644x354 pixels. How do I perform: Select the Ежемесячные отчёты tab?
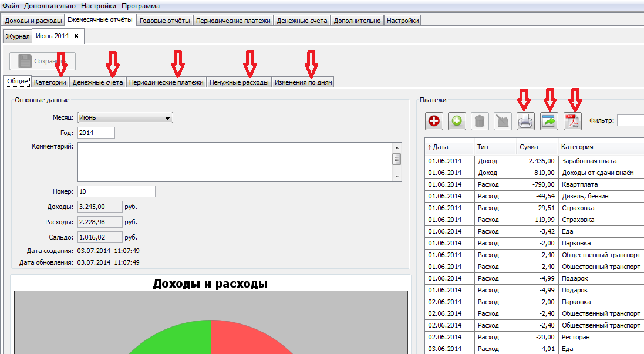[x=100, y=20]
